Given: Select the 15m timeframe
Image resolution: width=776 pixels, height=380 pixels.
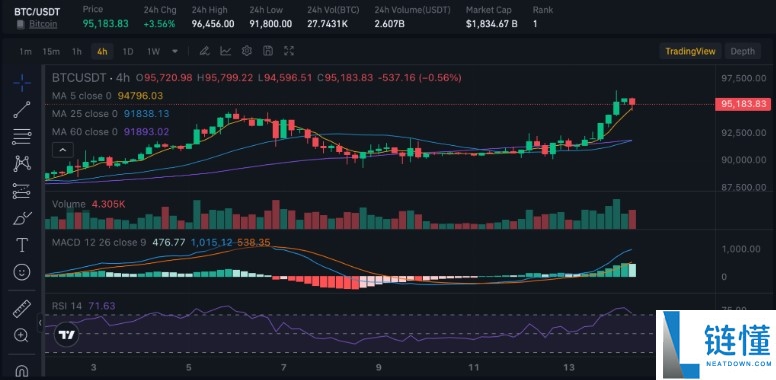Looking at the screenshot, I should (x=51, y=51).
